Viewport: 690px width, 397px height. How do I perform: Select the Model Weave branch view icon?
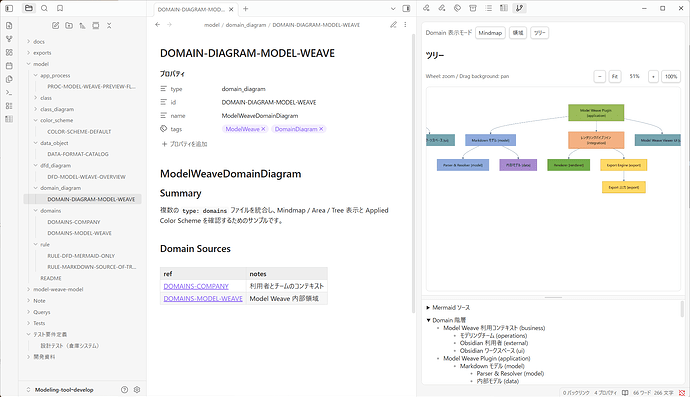click(520, 8)
